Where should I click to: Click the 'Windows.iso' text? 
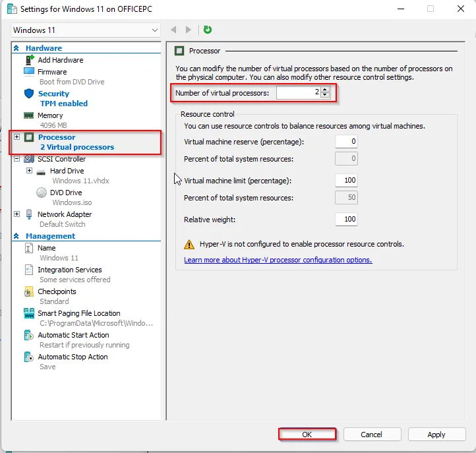pyautogui.click(x=72, y=202)
